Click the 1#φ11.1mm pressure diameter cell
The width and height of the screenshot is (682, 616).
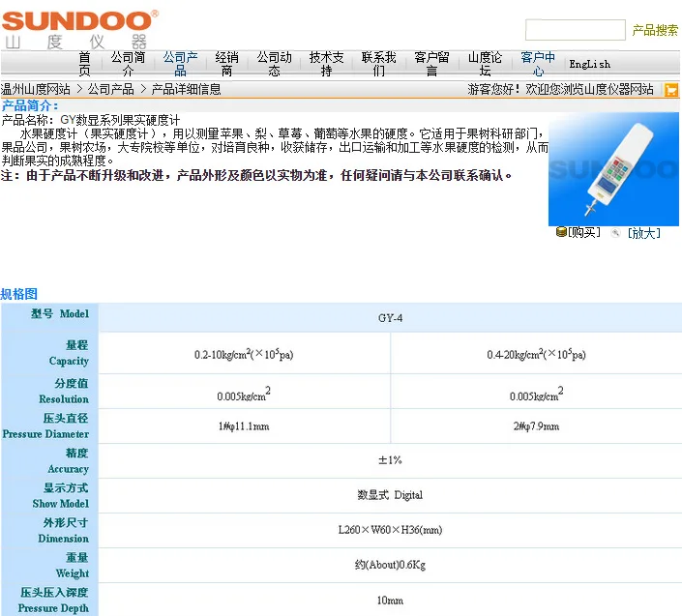(x=244, y=426)
